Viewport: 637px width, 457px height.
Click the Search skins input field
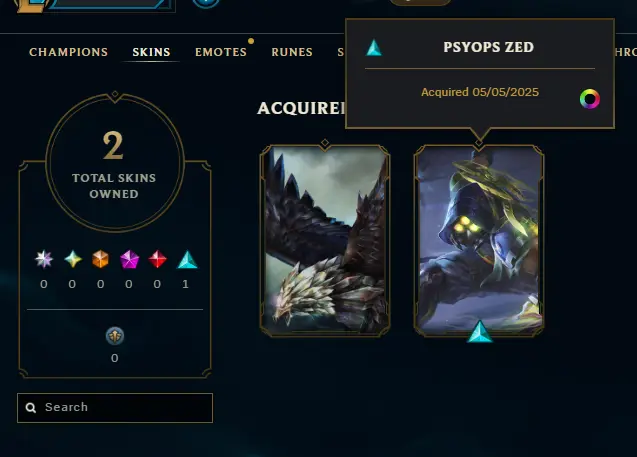(x=115, y=408)
